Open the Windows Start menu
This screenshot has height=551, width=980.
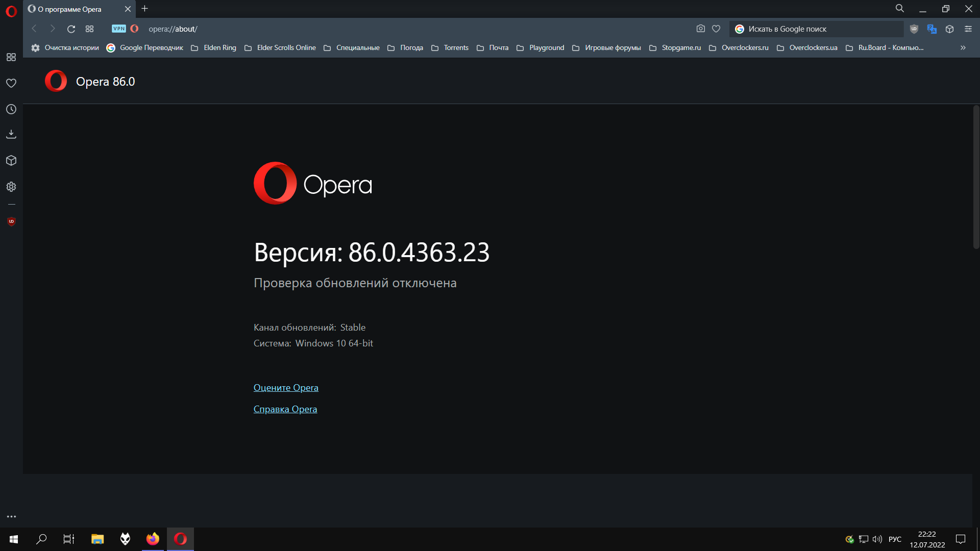click(x=14, y=539)
